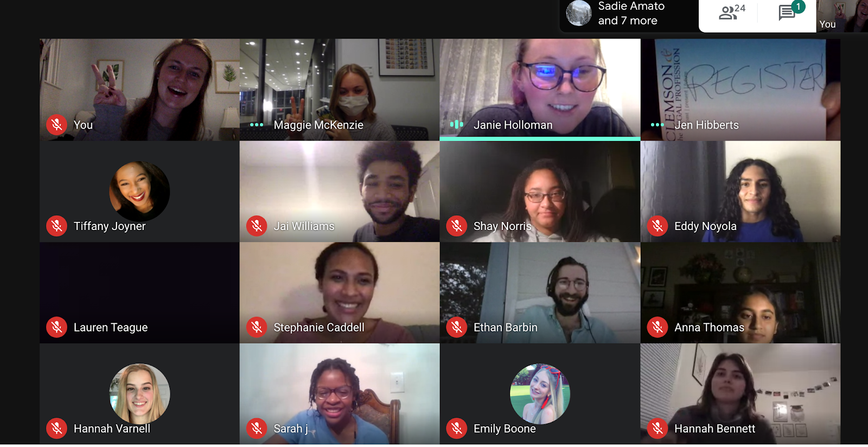Click the muted mic icon on Emily Boone's tile

(x=457, y=429)
